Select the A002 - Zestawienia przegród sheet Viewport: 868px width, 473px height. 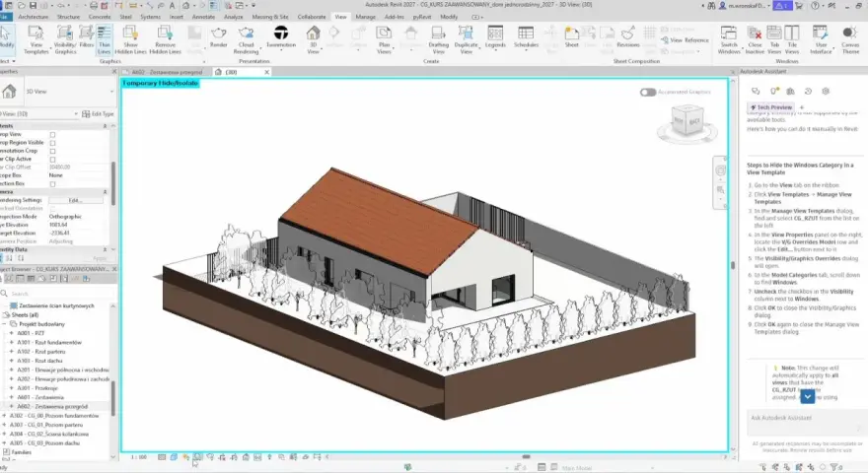[52, 407]
